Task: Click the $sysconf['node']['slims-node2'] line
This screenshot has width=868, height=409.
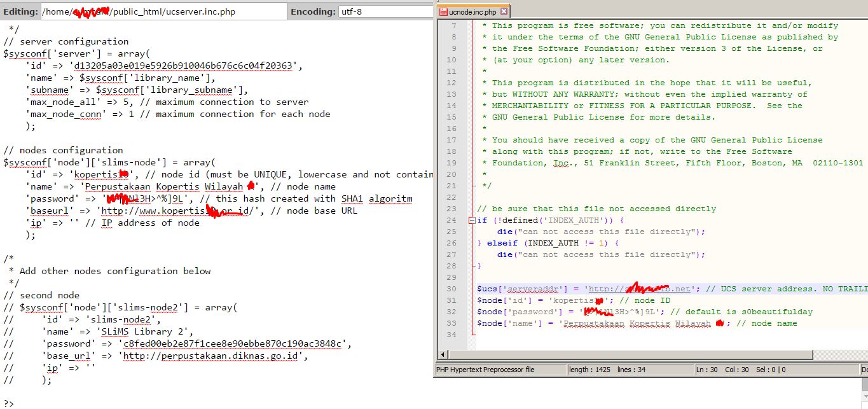Action: [120, 307]
